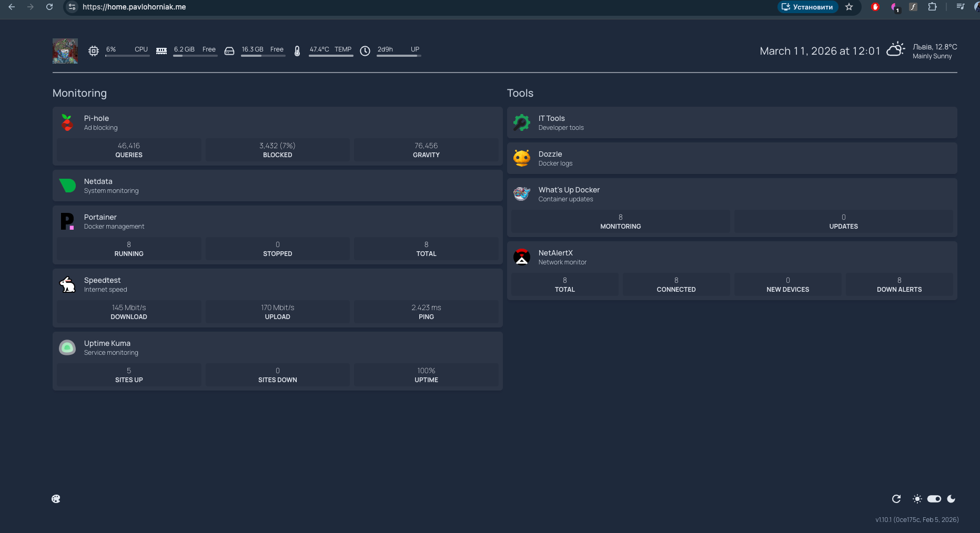Click the Установити install button

807,7
